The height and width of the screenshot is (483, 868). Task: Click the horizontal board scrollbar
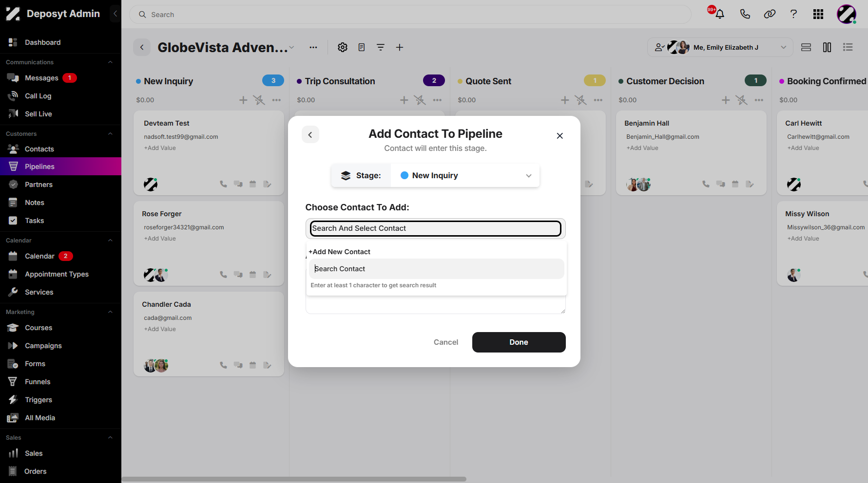(x=294, y=479)
